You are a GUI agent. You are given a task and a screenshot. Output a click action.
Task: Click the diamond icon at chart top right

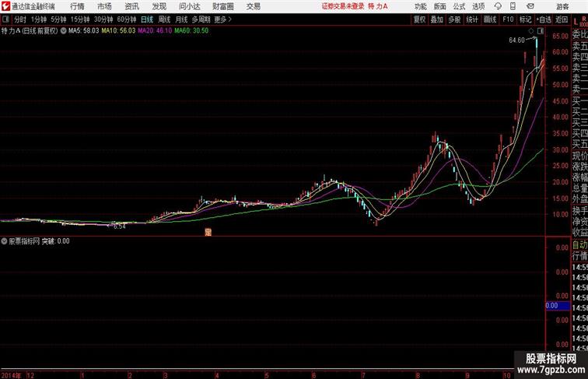click(531, 31)
